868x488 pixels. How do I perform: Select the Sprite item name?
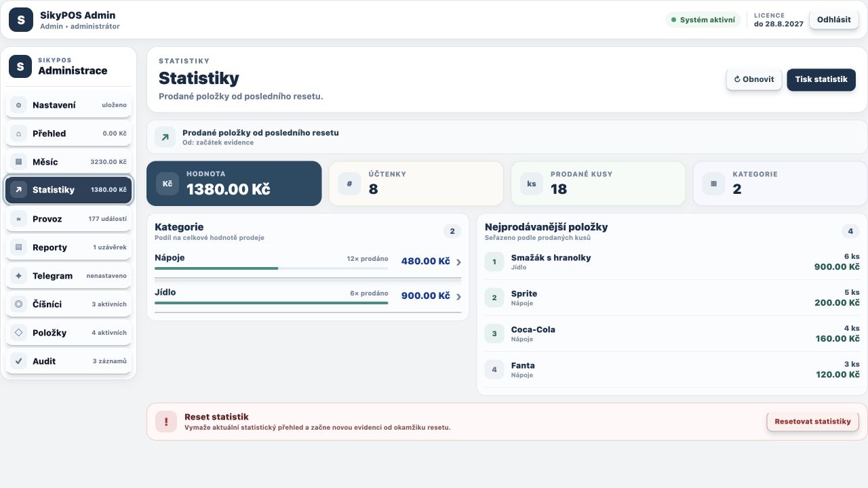[x=524, y=293]
